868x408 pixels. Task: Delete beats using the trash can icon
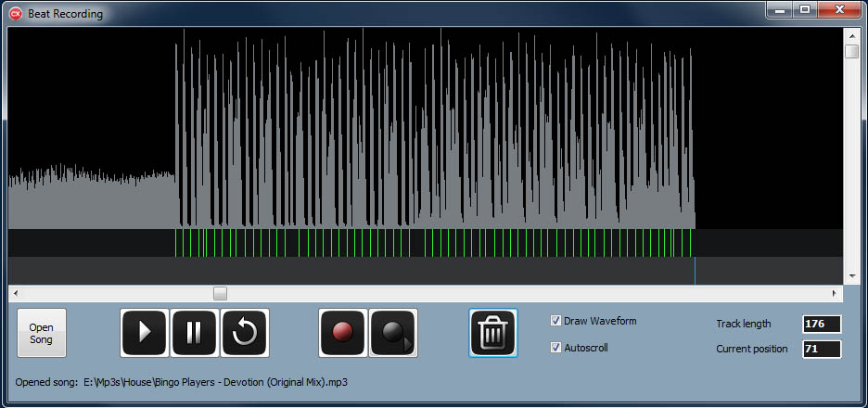493,333
